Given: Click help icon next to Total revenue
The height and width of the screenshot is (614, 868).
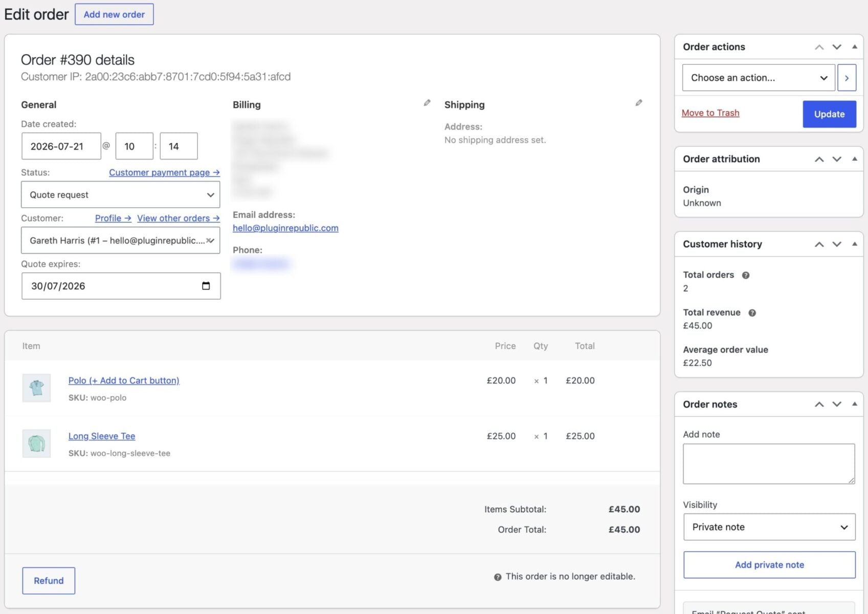Looking at the screenshot, I should coord(752,313).
